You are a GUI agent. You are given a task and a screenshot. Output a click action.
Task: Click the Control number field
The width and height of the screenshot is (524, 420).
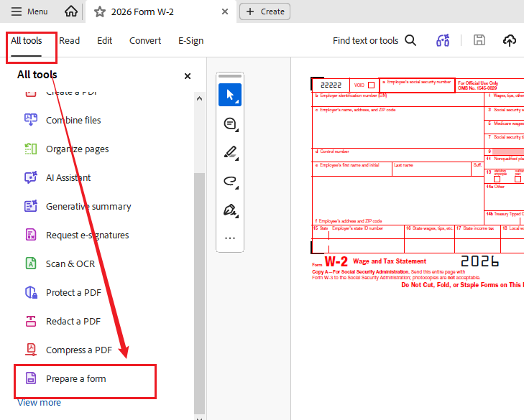(397, 155)
